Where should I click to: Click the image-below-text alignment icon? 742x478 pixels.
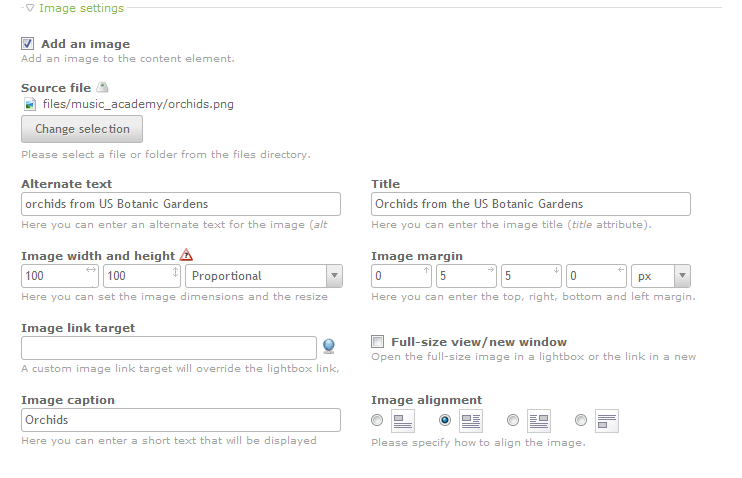[607, 420]
